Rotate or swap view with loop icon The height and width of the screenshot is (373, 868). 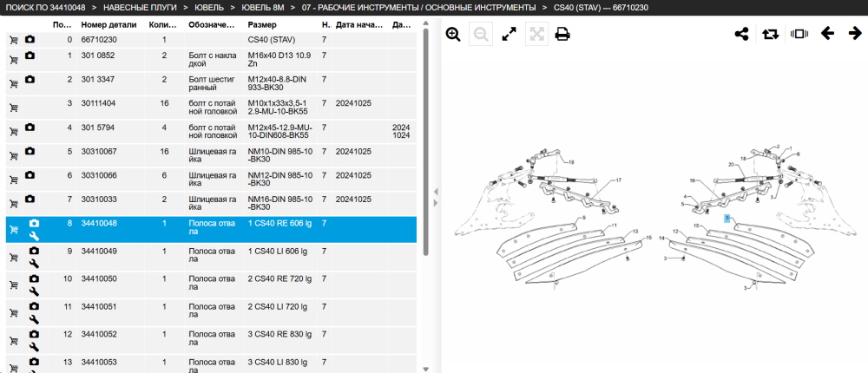[770, 35]
